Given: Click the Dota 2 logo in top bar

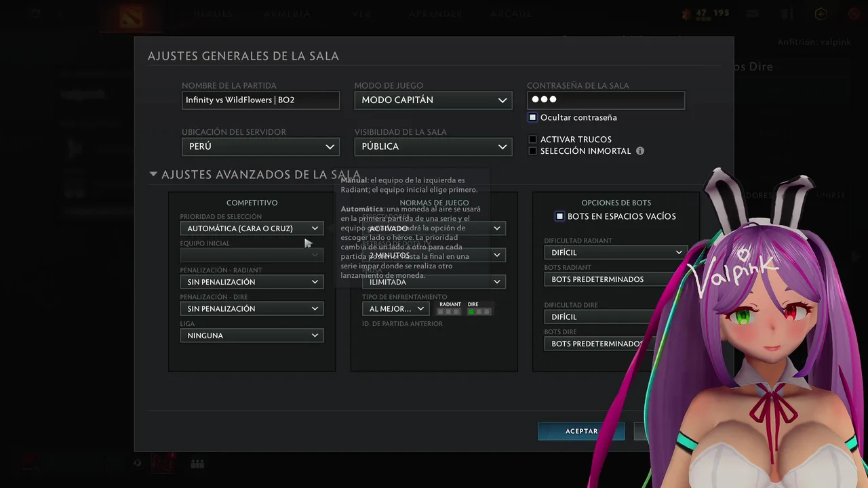Looking at the screenshot, I should point(131,16).
